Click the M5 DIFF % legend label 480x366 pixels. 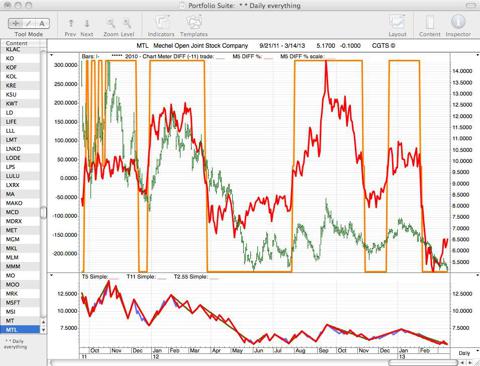(x=247, y=57)
